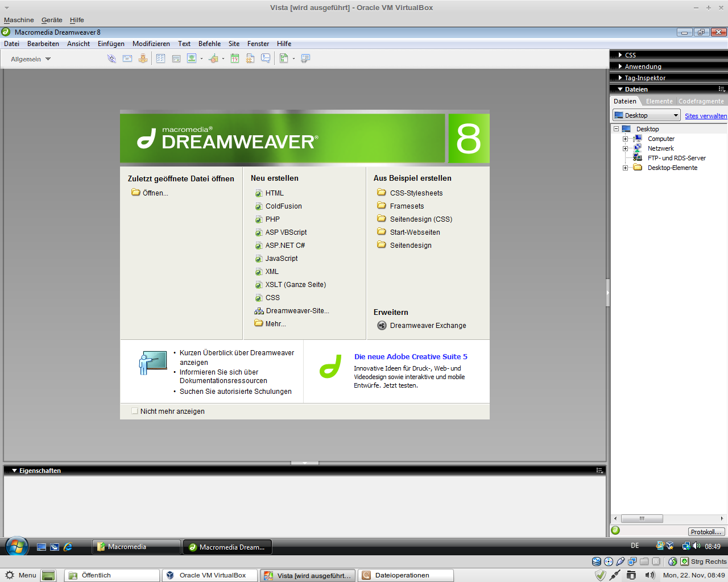Image resolution: width=728 pixels, height=582 pixels.
Task: Check 'Nicht mehr anzeigen' checkbox
Action: pyautogui.click(x=135, y=411)
